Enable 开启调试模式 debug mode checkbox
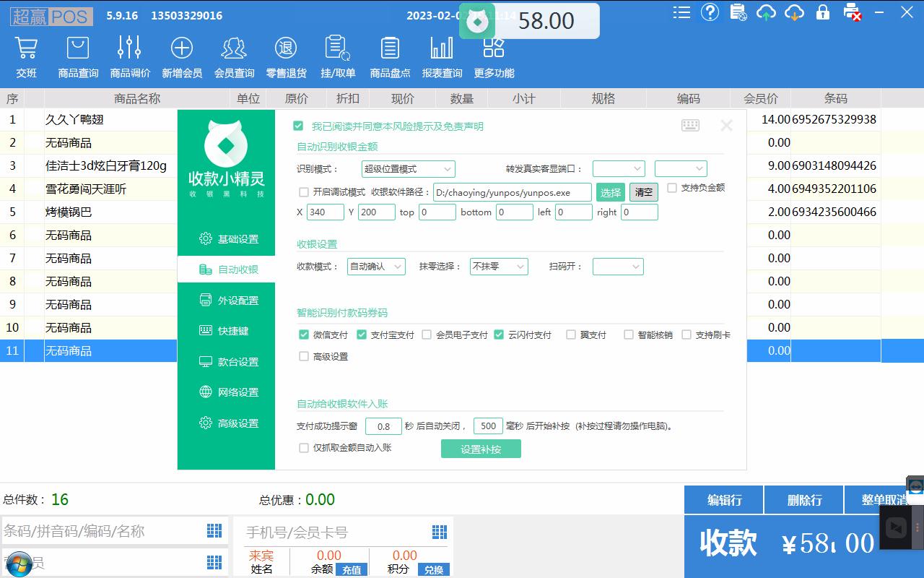Viewport: 924px width, 578px height. (x=304, y=192)
